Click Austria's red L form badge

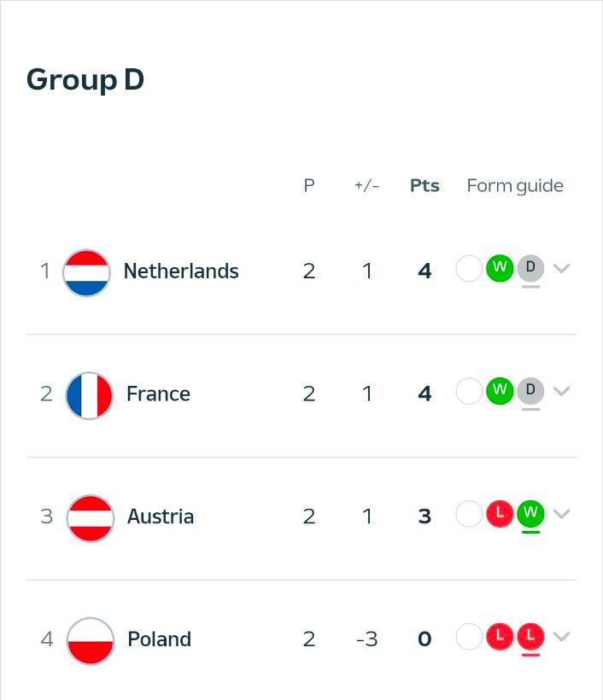click(x=500, y=514)
